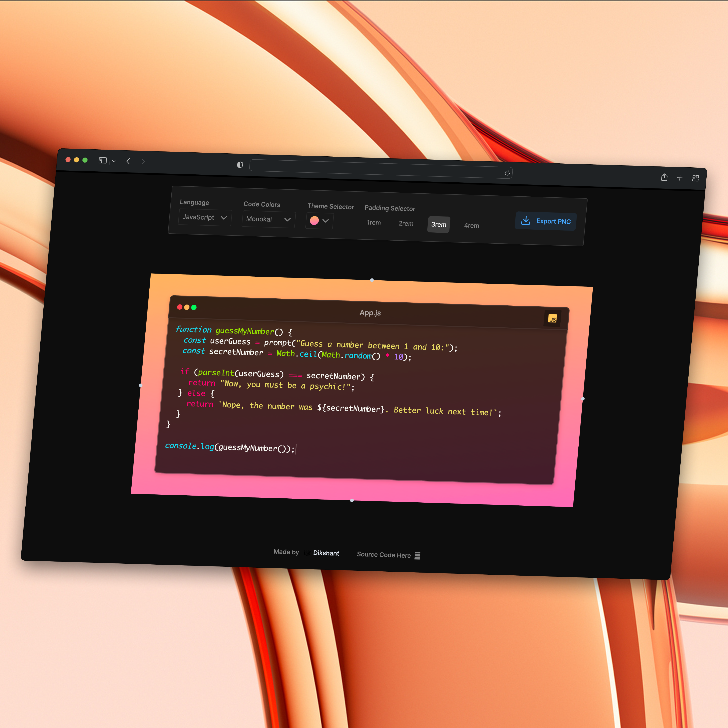Click the 'const userGuess' code line
Screen dimensions: 728x728
coord(320,344)
